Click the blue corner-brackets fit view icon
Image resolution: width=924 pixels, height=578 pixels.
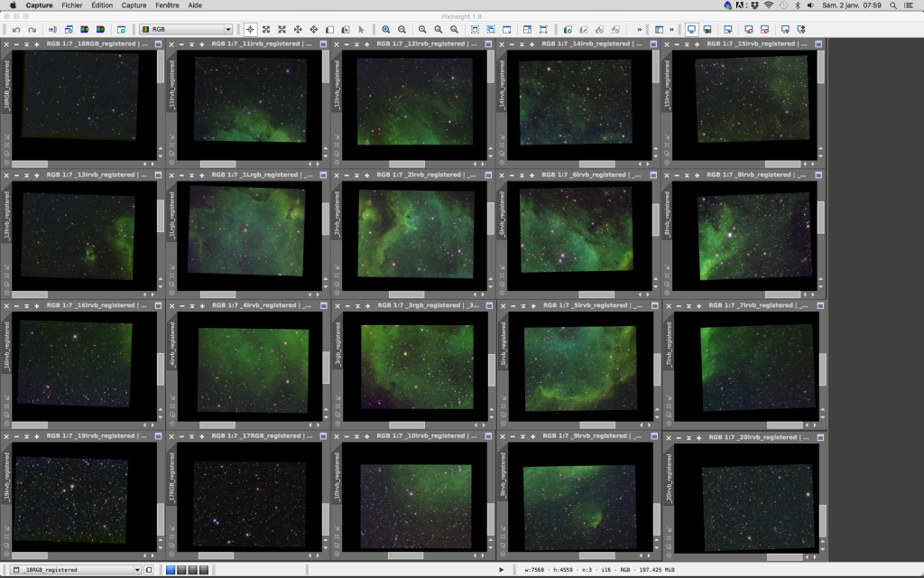click(543, 30)
